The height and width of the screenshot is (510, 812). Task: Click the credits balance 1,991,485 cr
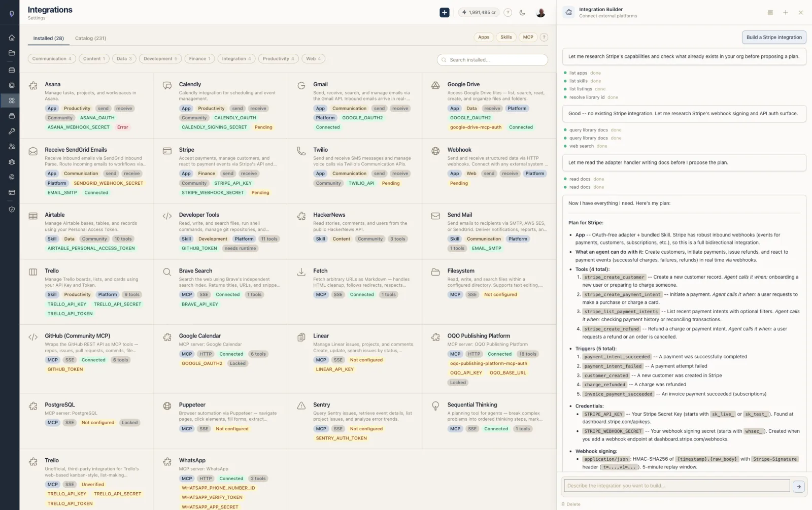[479, 13]
